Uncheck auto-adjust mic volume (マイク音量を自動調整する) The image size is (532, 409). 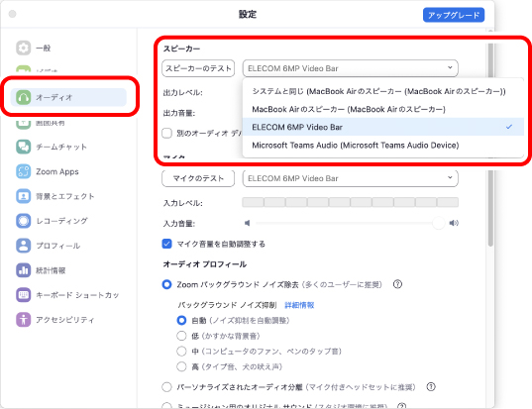point(166,244)
